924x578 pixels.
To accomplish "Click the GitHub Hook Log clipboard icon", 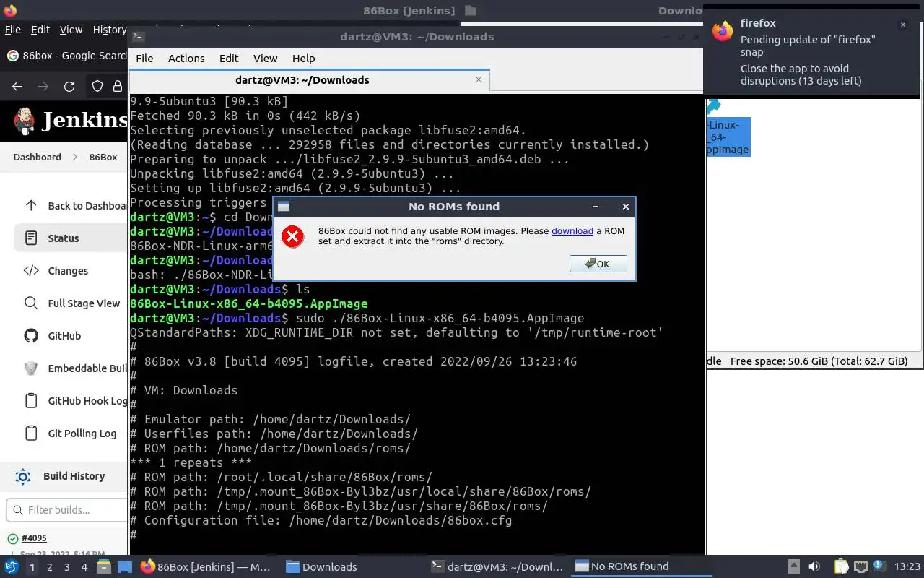I will pyautogui.click(x=31, y=401).
